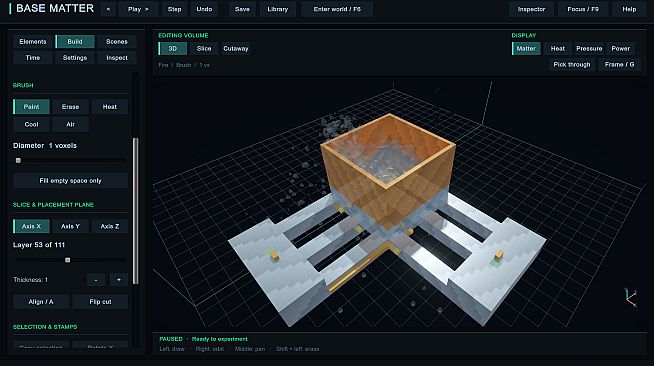Click SLICE & PLACEMENT PLANE heading
The image size is (654, 366).
pyautogui.click(x=53, y=205)
